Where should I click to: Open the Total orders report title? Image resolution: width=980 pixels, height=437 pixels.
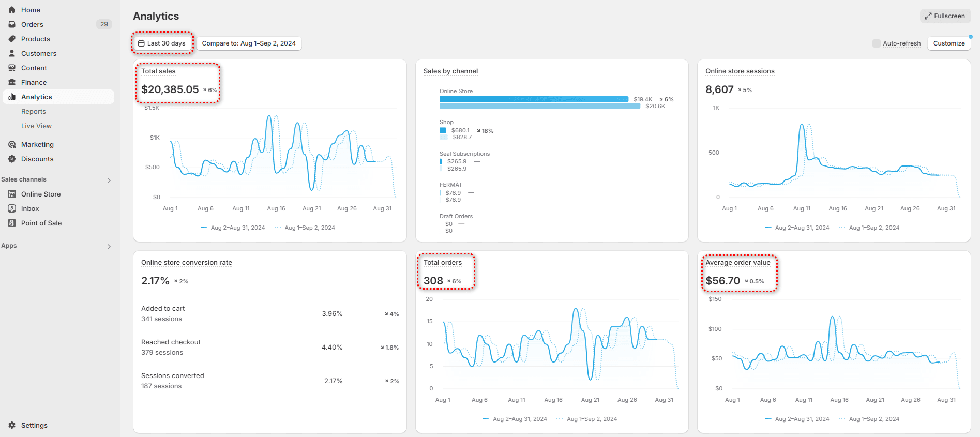443,263
